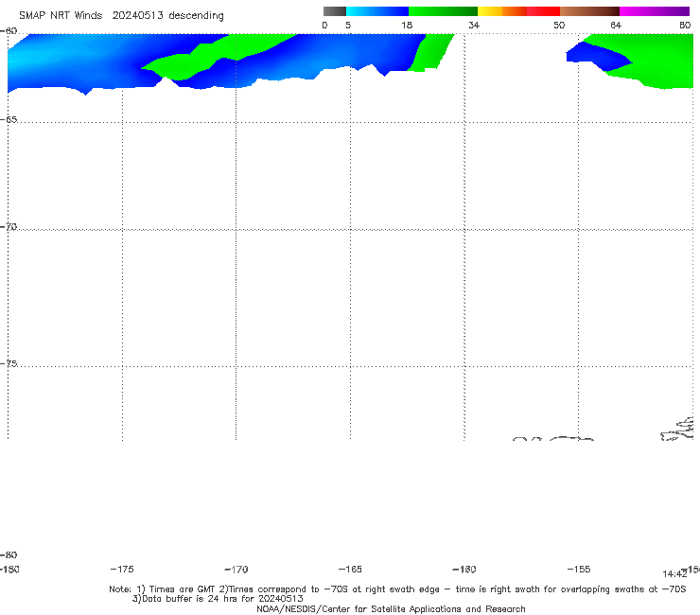Click the color bar label '50'
Screen dimensions: 700x615
pyautogui.click(x=559, y=26)
